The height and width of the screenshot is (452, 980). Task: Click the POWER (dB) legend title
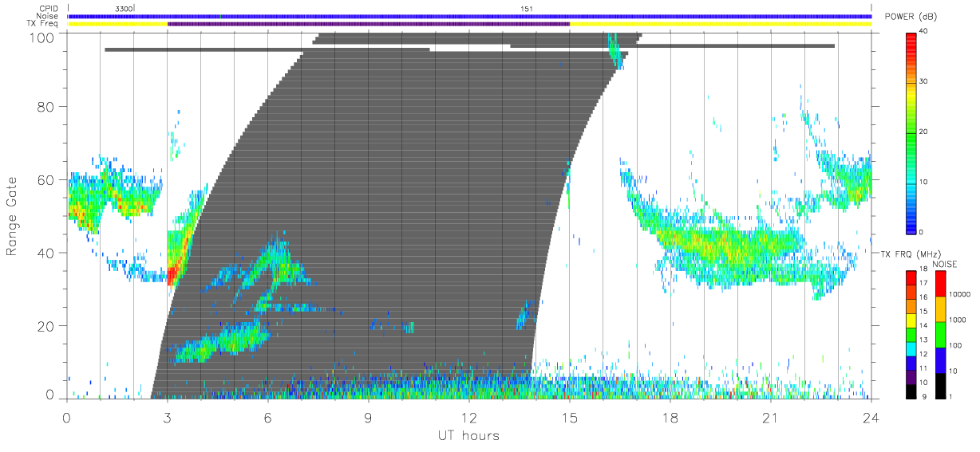(x=911, y=17)
